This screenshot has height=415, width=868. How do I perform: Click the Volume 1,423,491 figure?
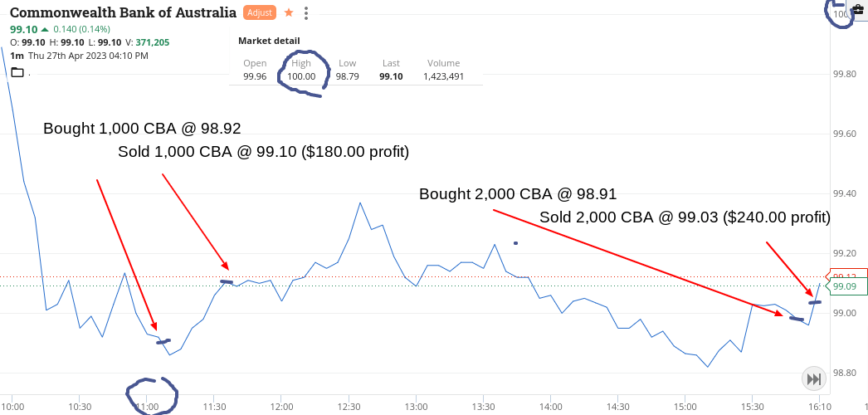pyautogui.click(x=443, y=76)
